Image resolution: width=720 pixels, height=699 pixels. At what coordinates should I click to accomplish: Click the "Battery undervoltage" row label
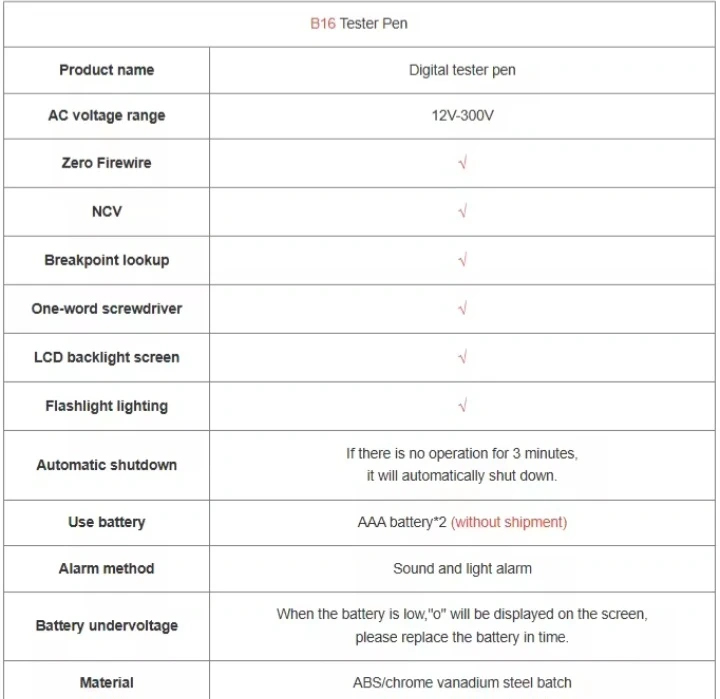[x=107, y=626]
